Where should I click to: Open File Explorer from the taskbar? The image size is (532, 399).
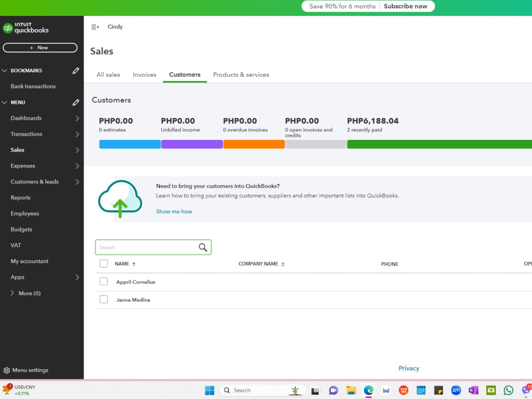coord(351,390)
